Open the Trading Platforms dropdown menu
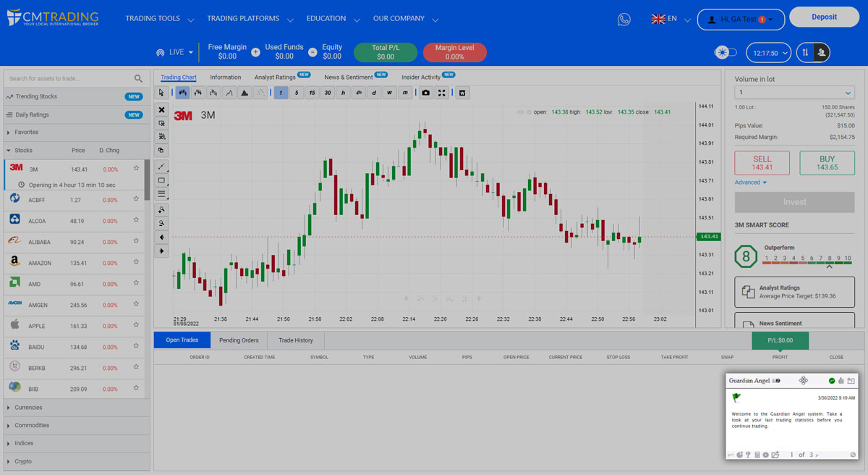868x475 pixels. pos(250,19)
